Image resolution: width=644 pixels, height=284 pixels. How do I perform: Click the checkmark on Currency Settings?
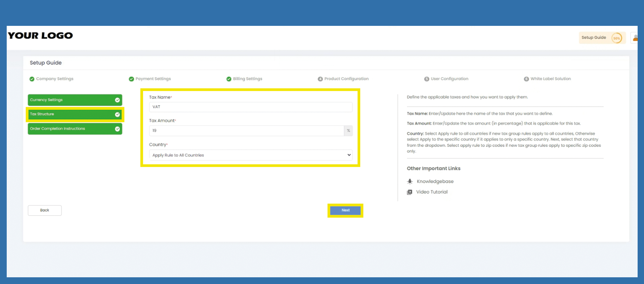click(x=117, y=100)
